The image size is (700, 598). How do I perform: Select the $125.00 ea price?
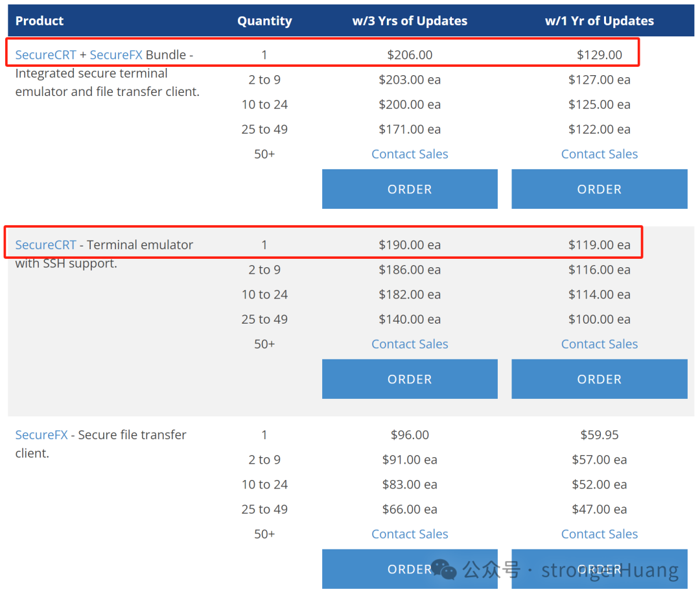tap(600, 104)
